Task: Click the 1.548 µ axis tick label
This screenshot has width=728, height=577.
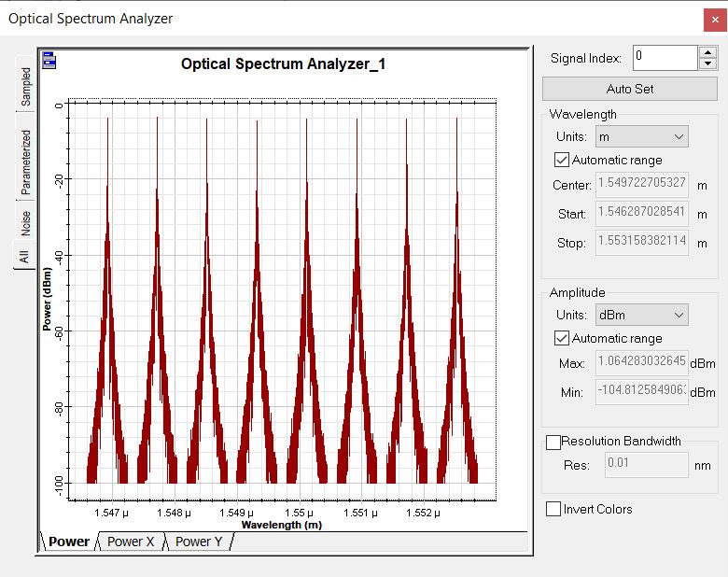Action: (174, 513)
